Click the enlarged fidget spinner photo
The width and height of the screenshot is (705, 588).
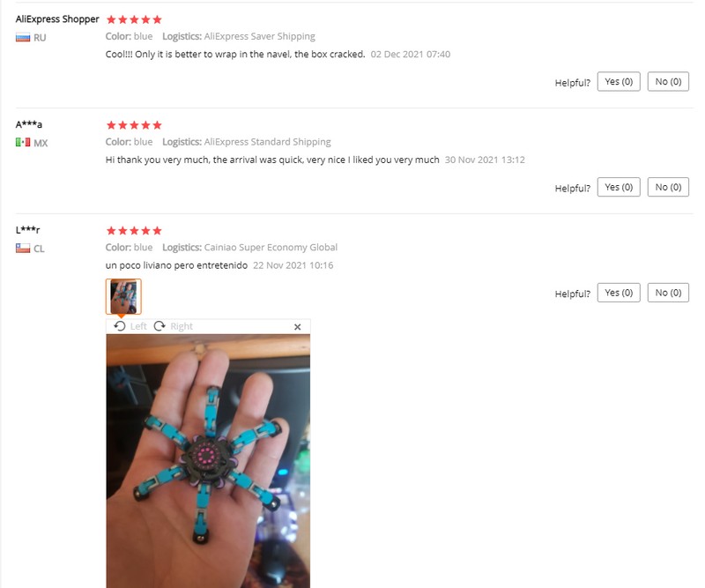(x=208, y=461)
